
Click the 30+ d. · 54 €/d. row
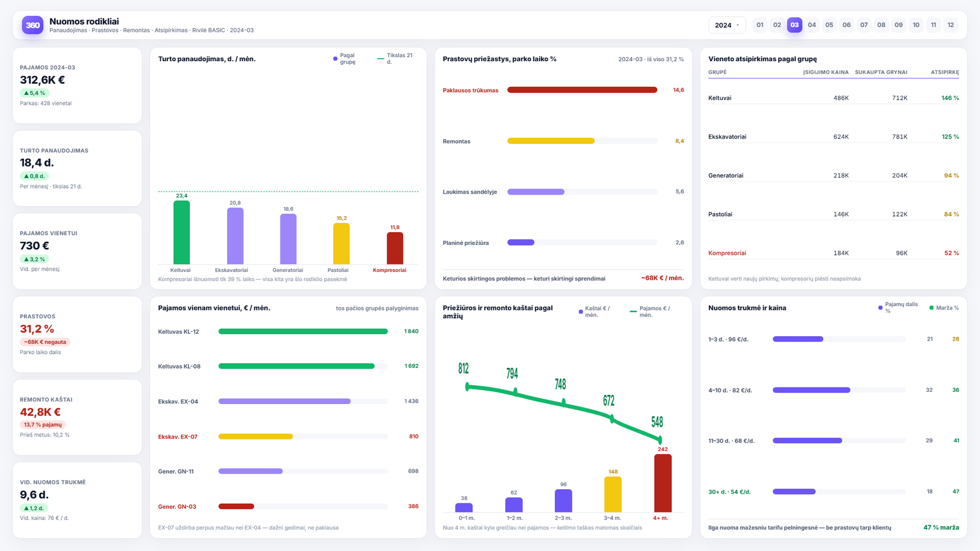pyautogui.click(x=834, y=492)
